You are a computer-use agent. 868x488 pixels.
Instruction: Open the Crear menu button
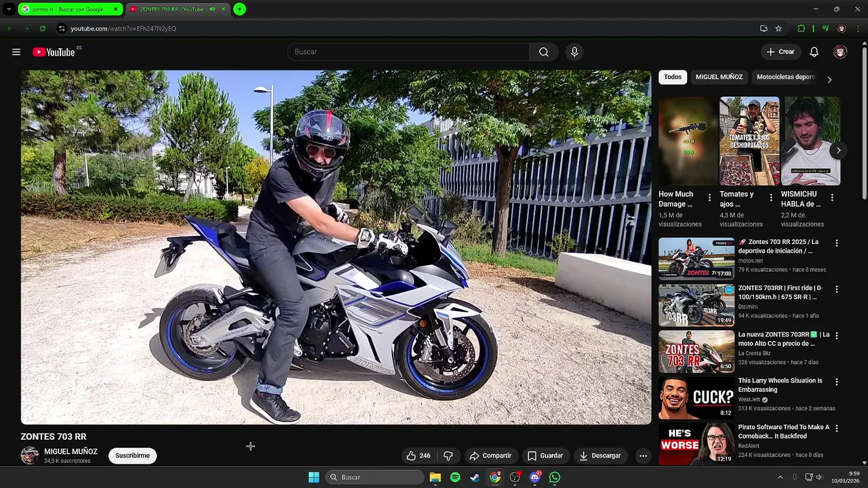[781, 52]
